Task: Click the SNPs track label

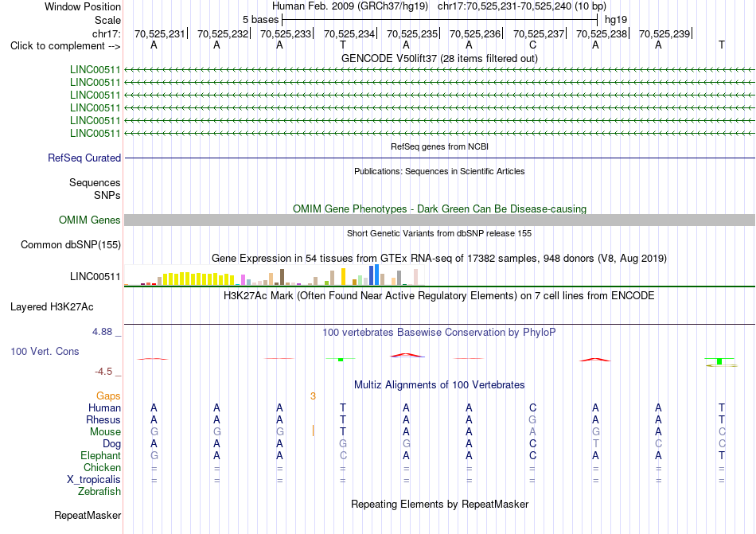Action: pos(107,195)
